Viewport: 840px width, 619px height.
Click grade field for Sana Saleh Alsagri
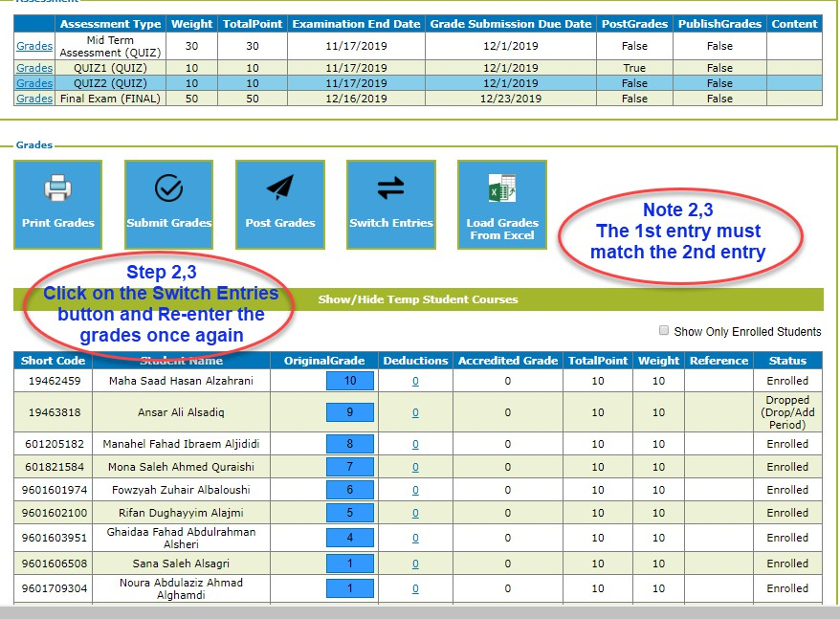point(350,564)
